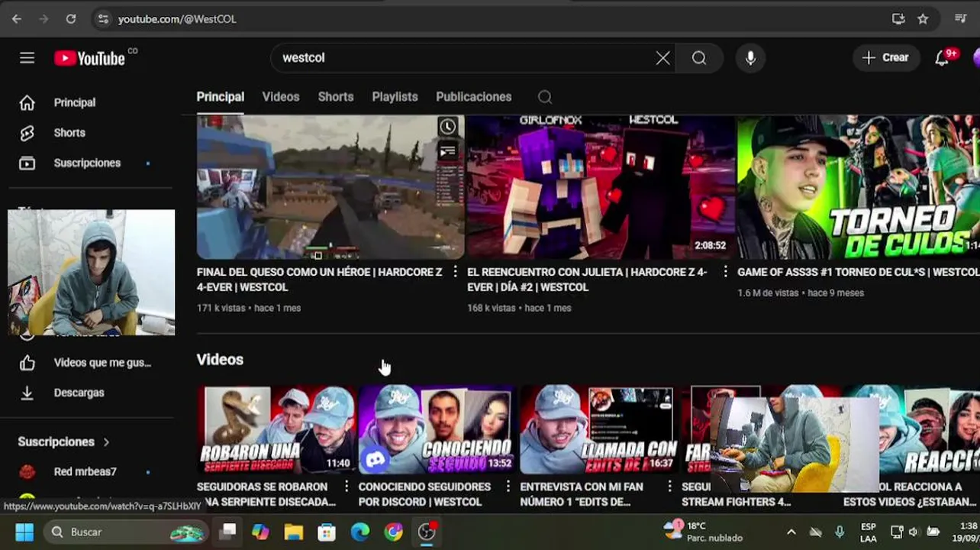Switch to the Publicaciones channel tab

(x=474, y=97)
